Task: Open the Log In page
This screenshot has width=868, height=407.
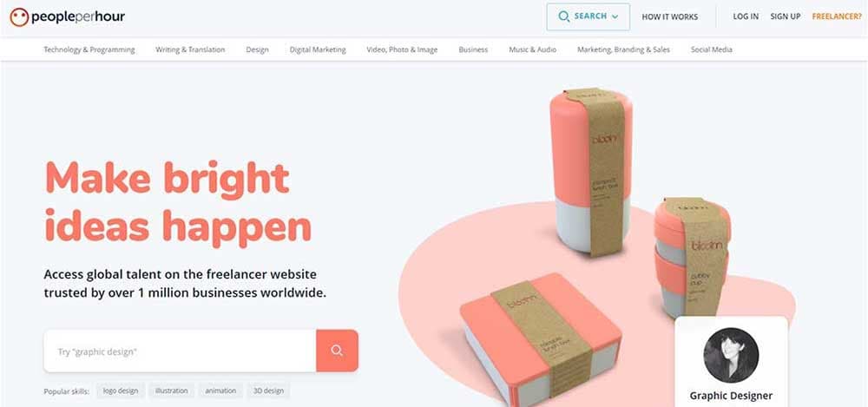Action: pyautogui.click(x=746, y=16)
